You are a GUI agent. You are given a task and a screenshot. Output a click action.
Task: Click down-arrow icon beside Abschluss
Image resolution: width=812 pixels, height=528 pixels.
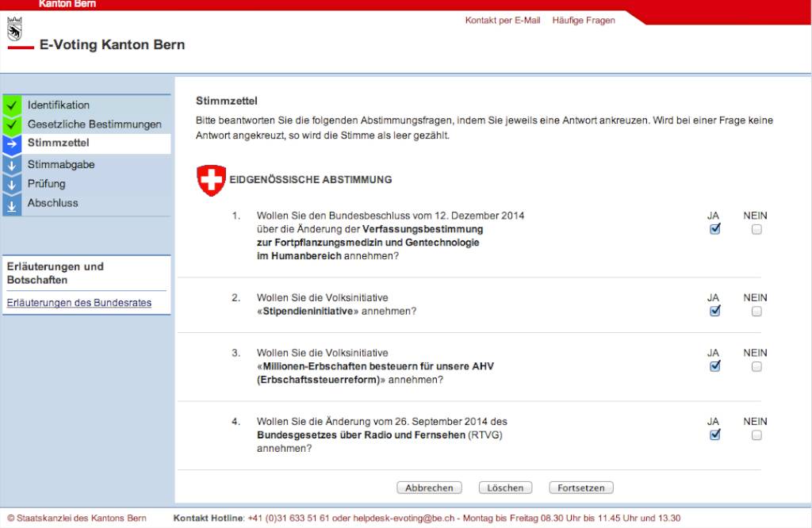click(x=11, y=204)
